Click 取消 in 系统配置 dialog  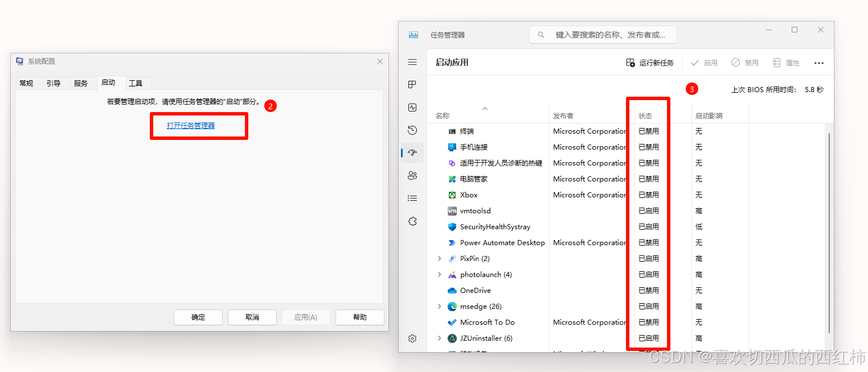pos(252,317)
